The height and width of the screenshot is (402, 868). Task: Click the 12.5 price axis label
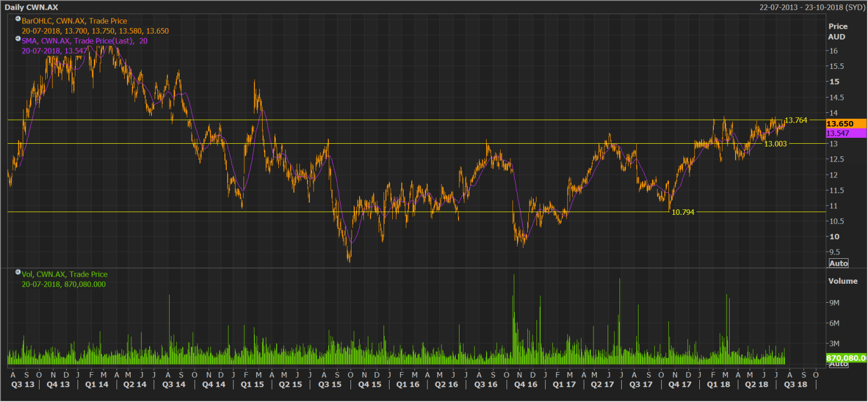tap(837, 159)
